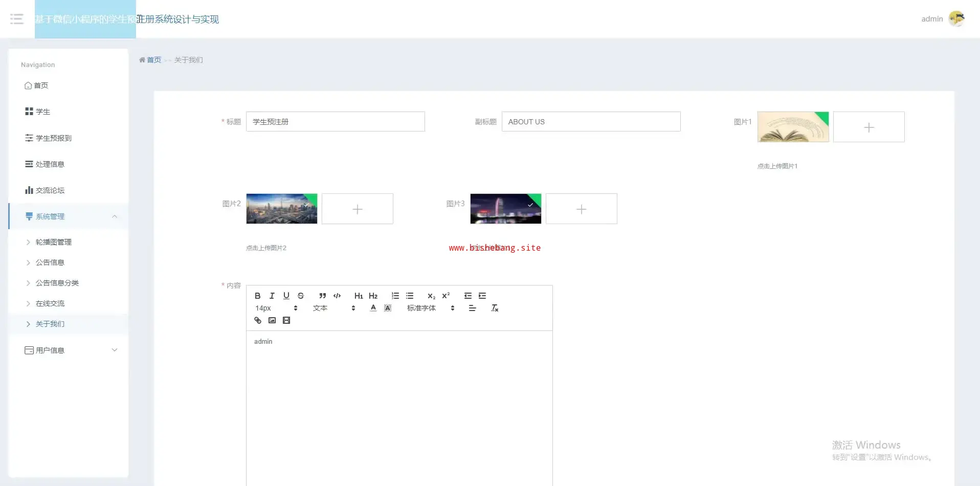Toggle the sidebar with the hamburger icon
The height and width of the screenshot is (486, 980).
[17, 19]
